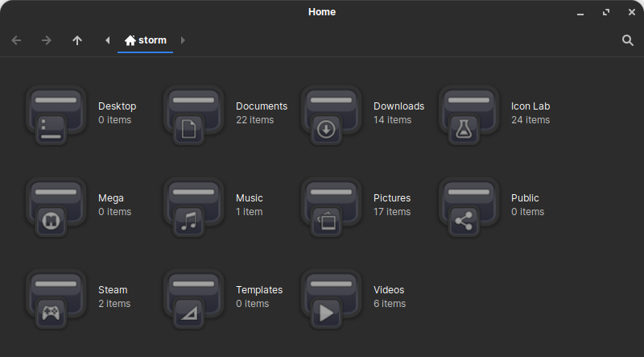Open the Downloads folder icon
This screenshot has height=357, width=644.
pyautogui.click(x=332, y=114)
